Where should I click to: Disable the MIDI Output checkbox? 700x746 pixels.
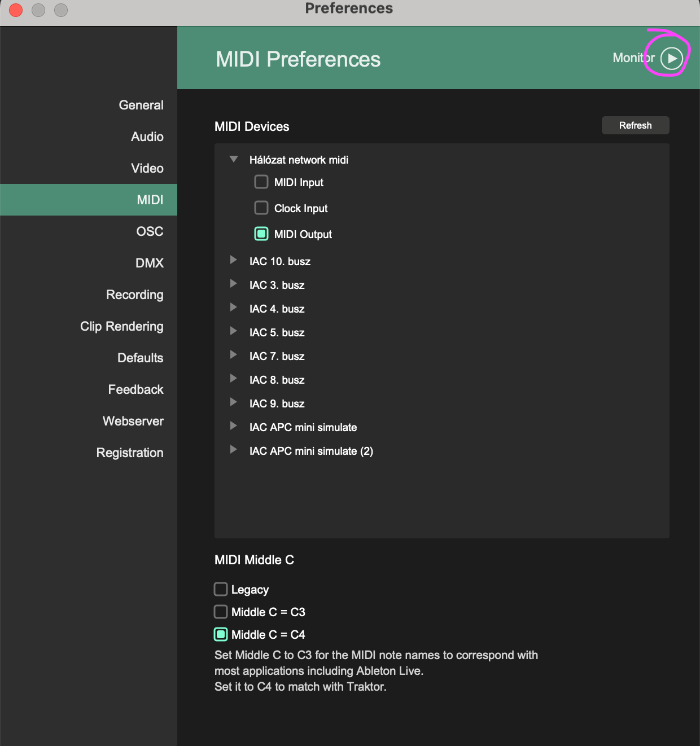coord(261,234)
